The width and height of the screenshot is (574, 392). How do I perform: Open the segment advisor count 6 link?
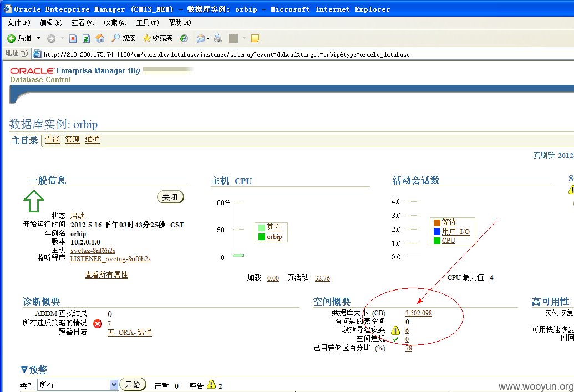pyautogui.click(x=407, y=330)
